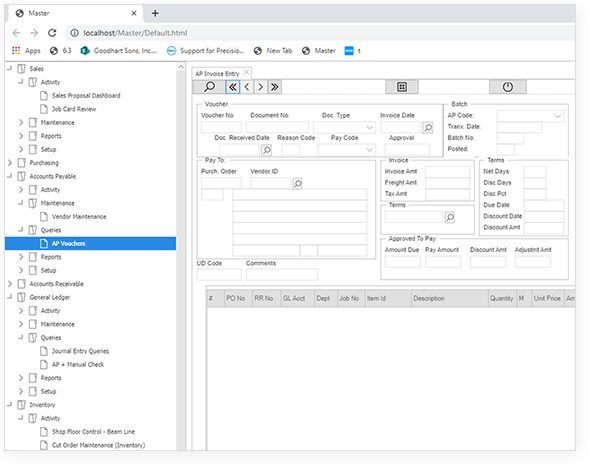Go to last record with double-right arrow
Image resolution: width=589 pixels, height=464 pixels.
pos(275,87)
